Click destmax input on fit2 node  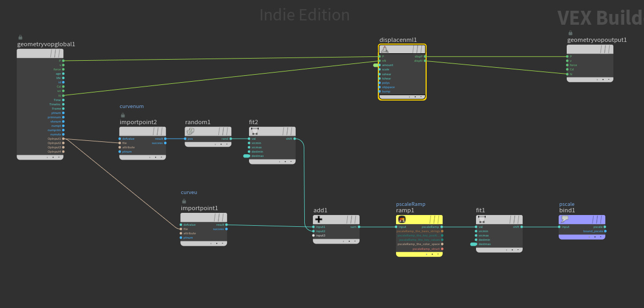coord(250,156)
